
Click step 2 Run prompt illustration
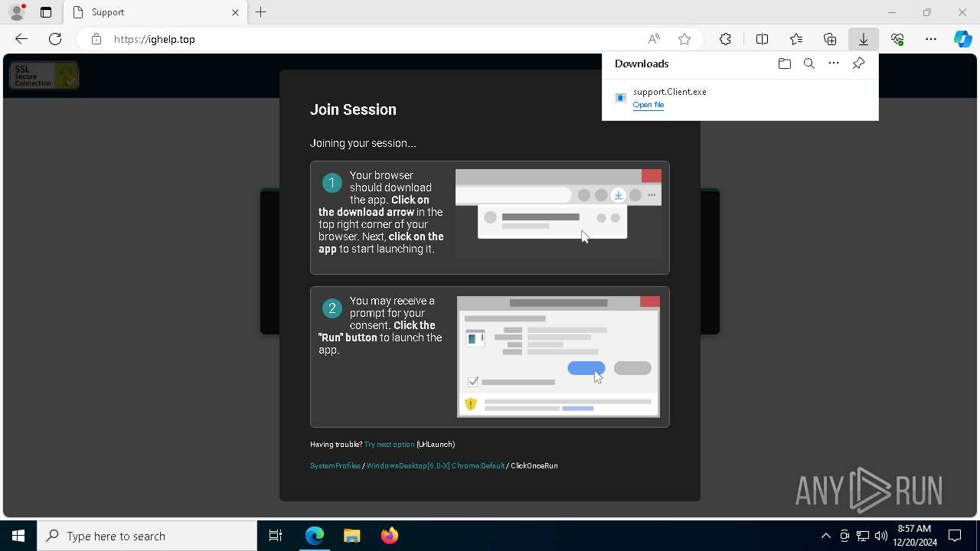(558, 357)
